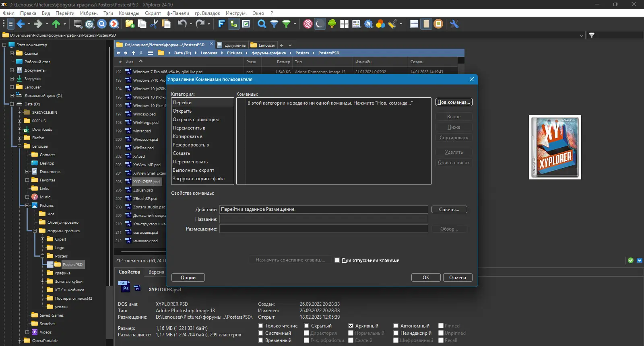This screenshot has width=644, height=346.
Task: Toggle 'Автономный' attribute checkbox
Action: click(396, 326)
